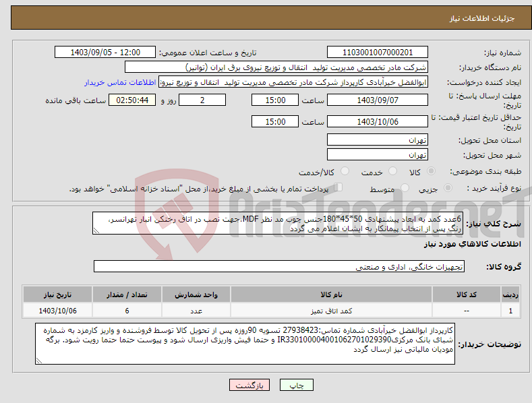532x403 pixels.
Task: Click the buyer organization name field
Action: (276, 67)
